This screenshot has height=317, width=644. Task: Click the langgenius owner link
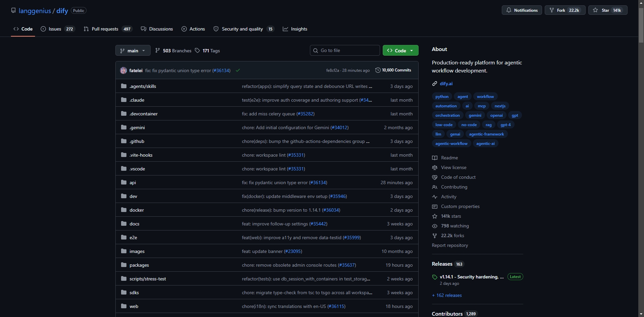pyautogui.click(x=35, y=11)
